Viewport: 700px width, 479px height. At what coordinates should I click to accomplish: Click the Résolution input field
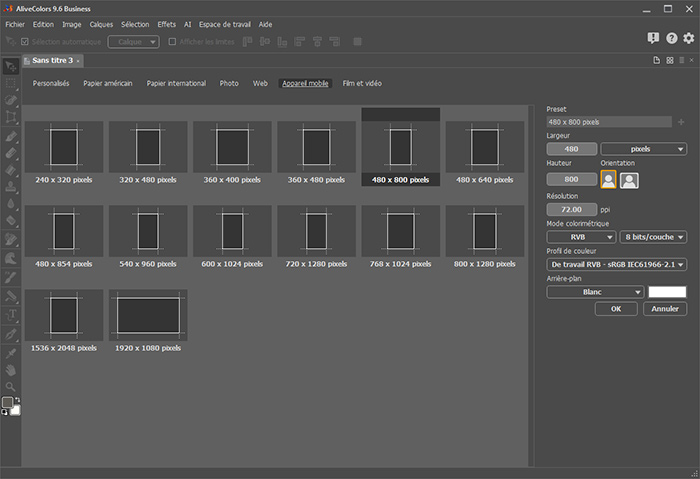[x=571, y=209]
